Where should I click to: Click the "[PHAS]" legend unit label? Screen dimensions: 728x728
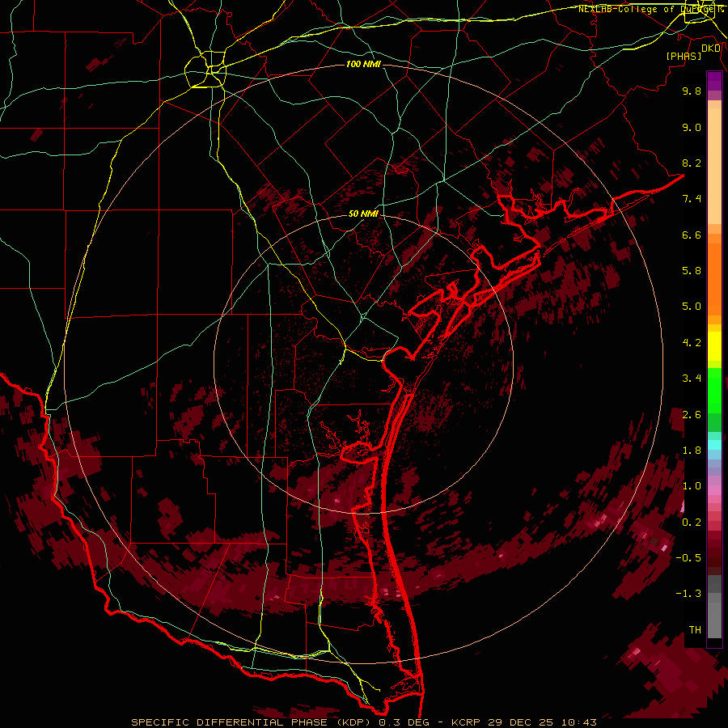click(684, 56)
